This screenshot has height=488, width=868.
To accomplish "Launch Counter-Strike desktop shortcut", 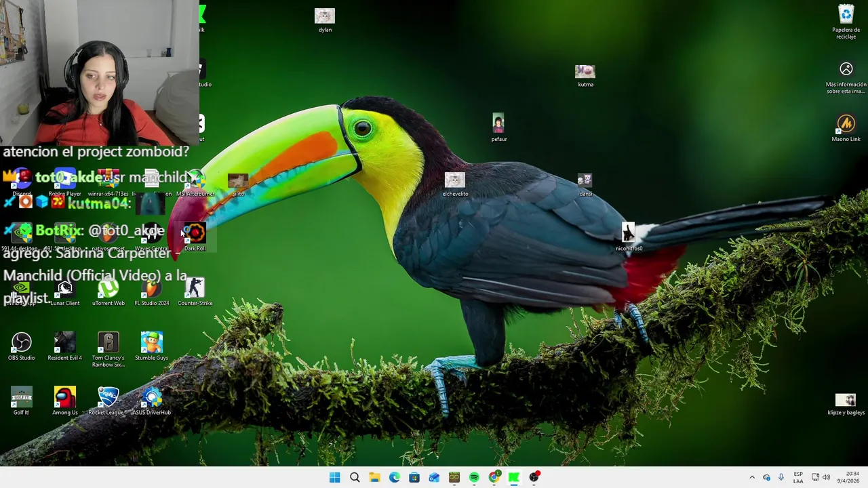I will [x=195, y=292].
